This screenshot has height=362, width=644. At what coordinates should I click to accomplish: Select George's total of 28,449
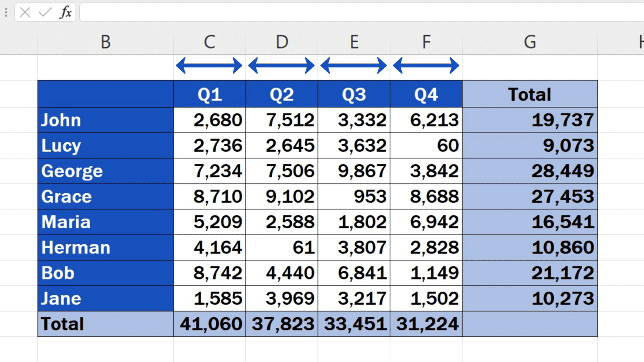pyautogui.click(x=530, y=171)
